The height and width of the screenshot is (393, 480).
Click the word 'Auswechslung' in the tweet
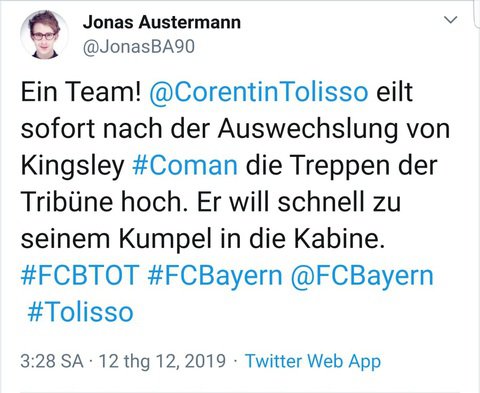point(308,129)
